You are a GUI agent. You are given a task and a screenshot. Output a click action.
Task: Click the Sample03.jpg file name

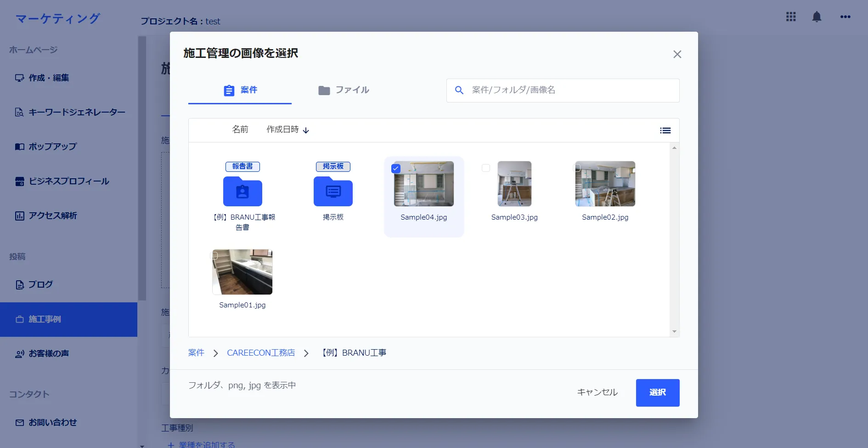click(514, 217)
